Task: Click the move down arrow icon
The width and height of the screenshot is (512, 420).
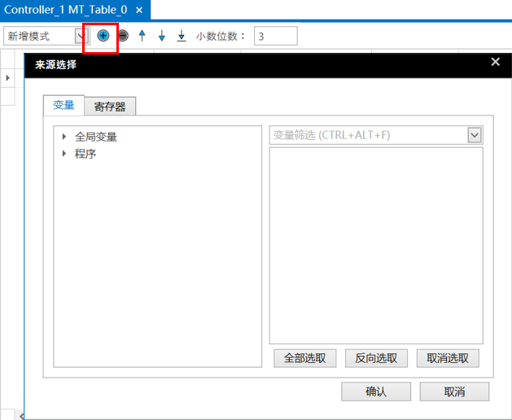Action: [162, 36]
